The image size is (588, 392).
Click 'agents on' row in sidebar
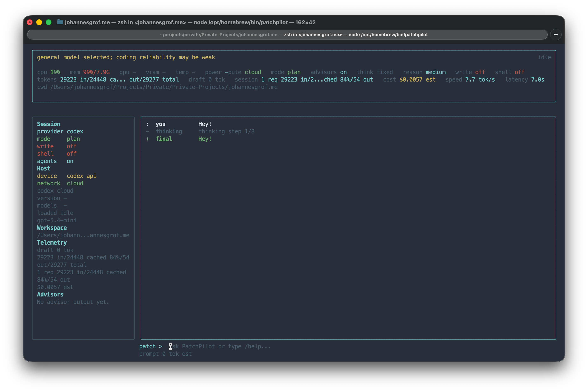[55, 161]
